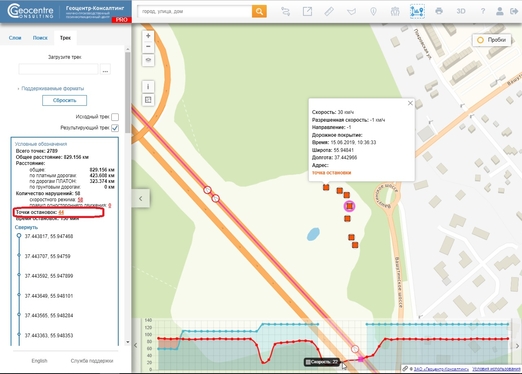
Task: Open help via the question mark icon
Action: click(x=483, y=11)
